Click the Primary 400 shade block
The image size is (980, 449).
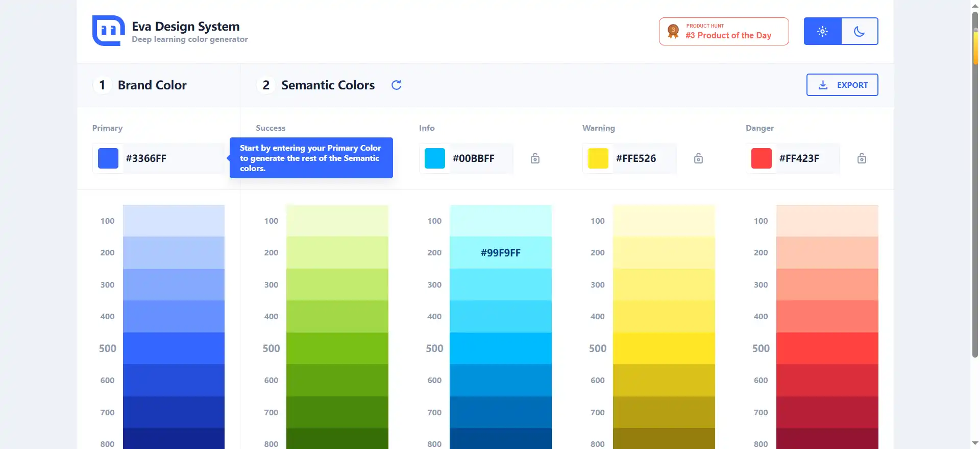coord(174,316)
